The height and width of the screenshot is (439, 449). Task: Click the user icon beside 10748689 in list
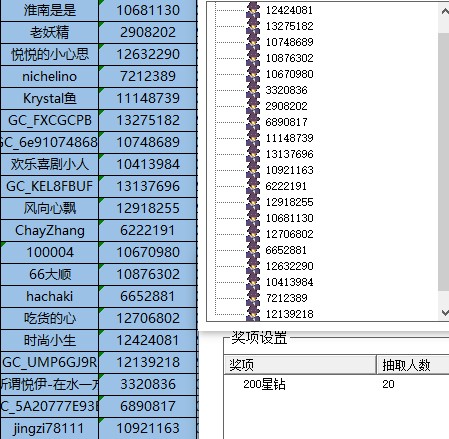253,42
